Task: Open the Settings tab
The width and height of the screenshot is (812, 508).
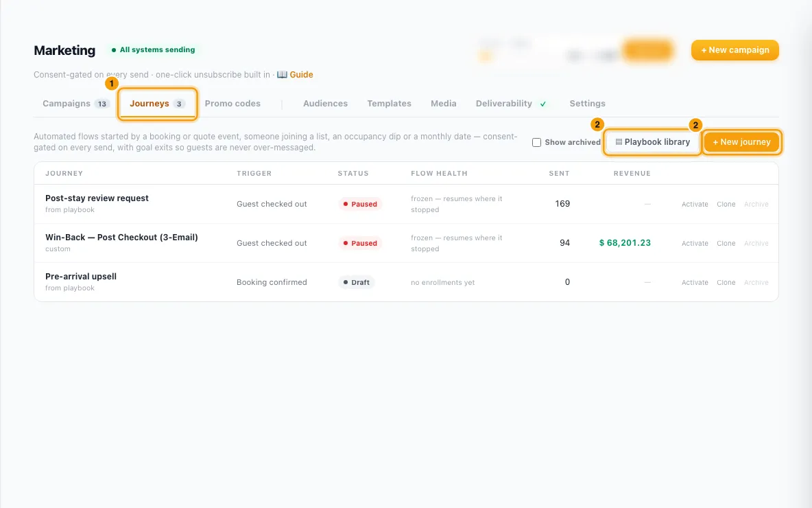Action: (x=587, y=103)
